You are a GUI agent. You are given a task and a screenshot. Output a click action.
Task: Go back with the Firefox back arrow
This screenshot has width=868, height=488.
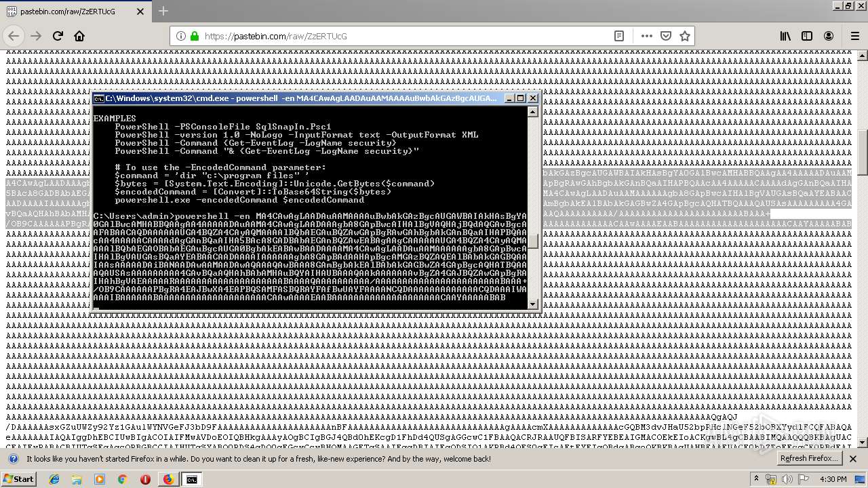click(x=14, y=36)
